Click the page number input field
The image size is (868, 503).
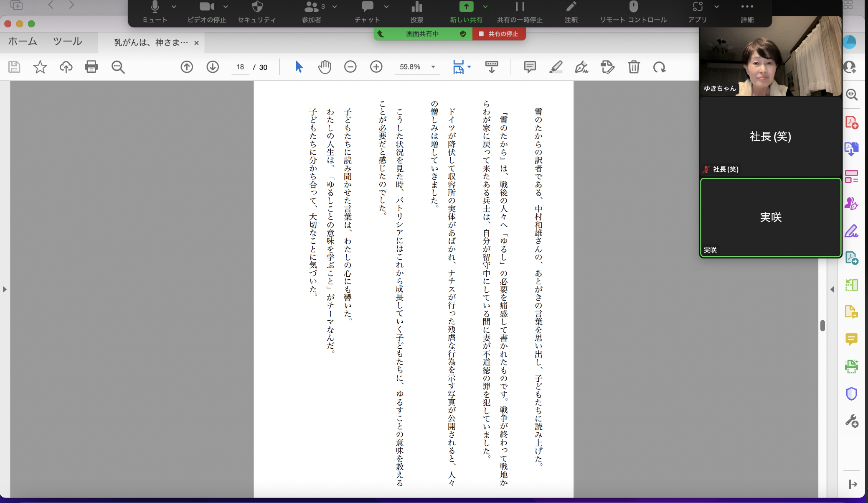(x=240, y=67)
